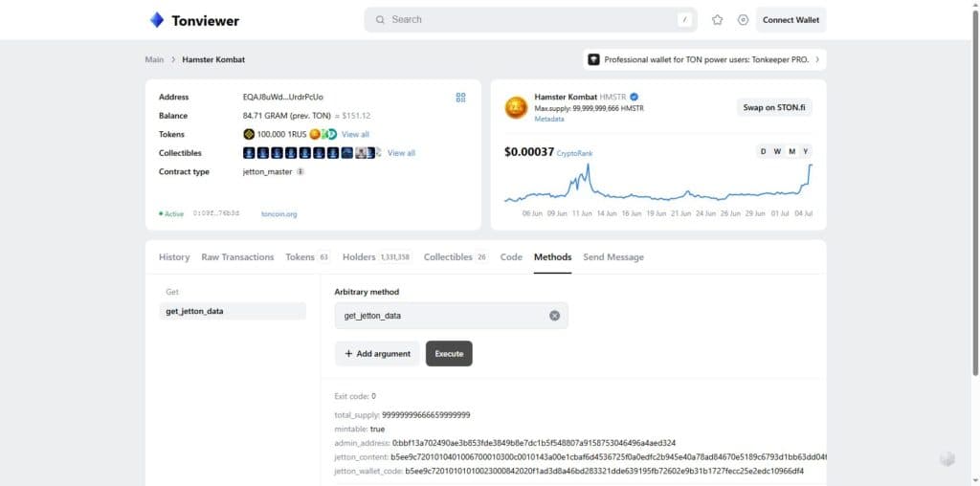Click the verified badge next to HMSTR

[x=634, y=97]
